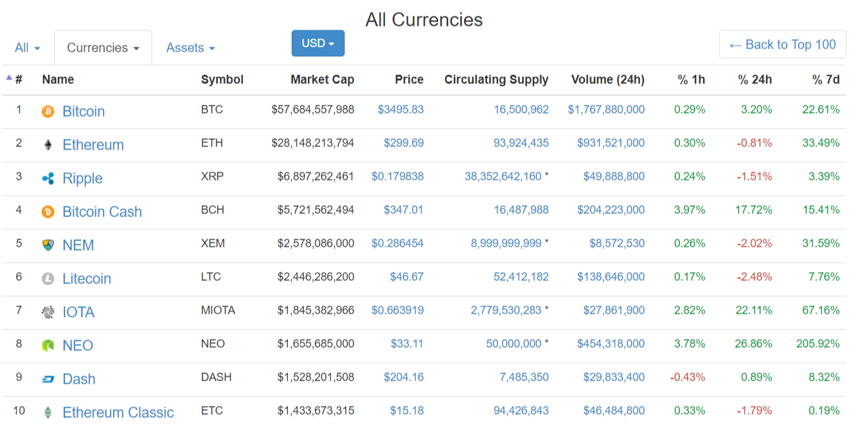
Task: Open the USD currency dropdown
Action: [x=318, y=43]
